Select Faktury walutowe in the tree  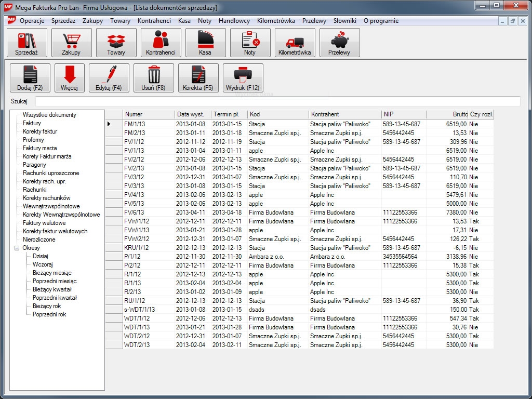pyautogui.click(x=44, y=223)
